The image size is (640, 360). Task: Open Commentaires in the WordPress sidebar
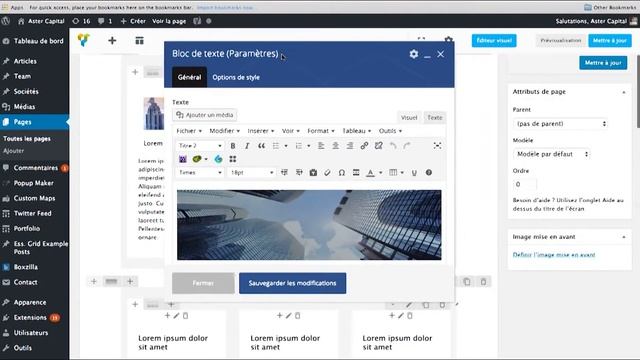pos(35,168)
